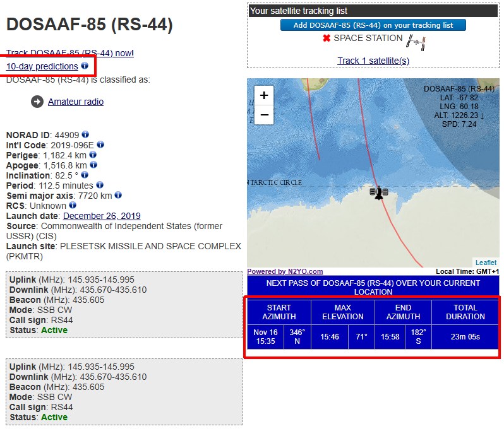This screenshot has height=436, width=504.
Task: Zoom out on the map
Action: tap(264, 114)
